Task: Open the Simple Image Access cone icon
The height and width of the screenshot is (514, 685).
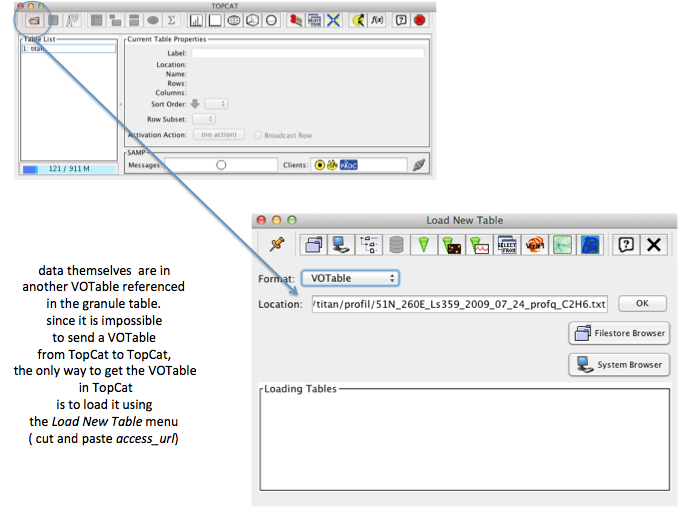Action: click(451, 245)
